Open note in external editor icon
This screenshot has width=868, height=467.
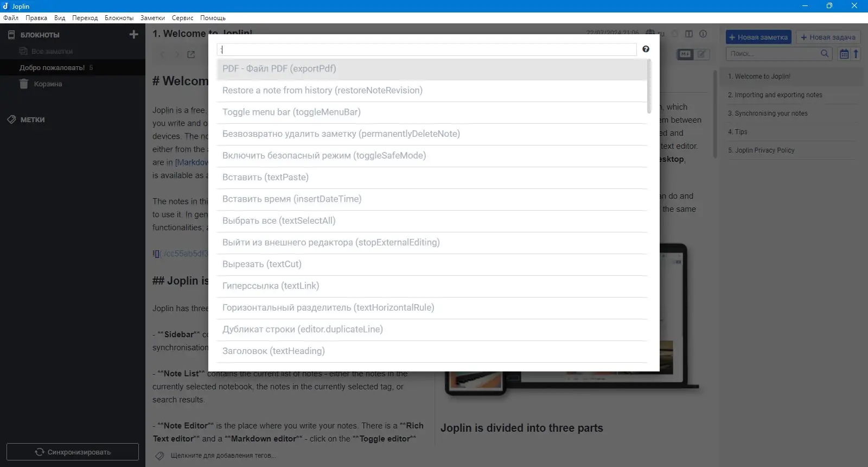click(191, 54)
